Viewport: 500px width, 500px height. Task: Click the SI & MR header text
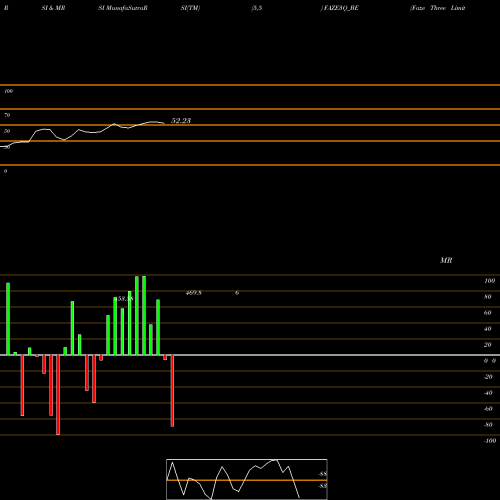(x=53, y=8)
